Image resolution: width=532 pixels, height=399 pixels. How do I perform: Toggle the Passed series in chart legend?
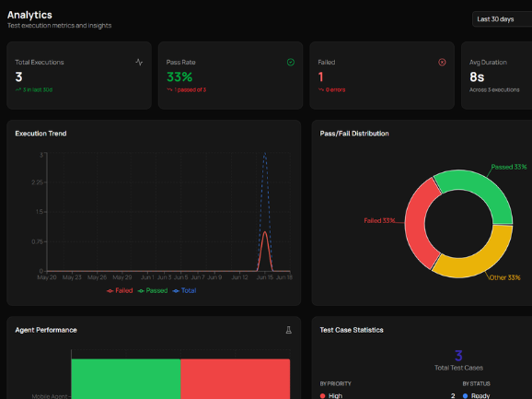tap(153, 290)
